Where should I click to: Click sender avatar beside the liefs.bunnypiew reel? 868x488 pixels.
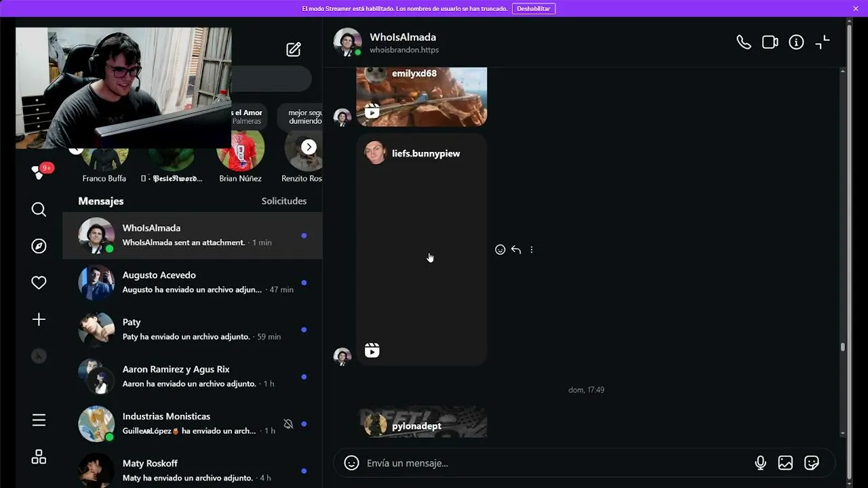tap(342, 356)
